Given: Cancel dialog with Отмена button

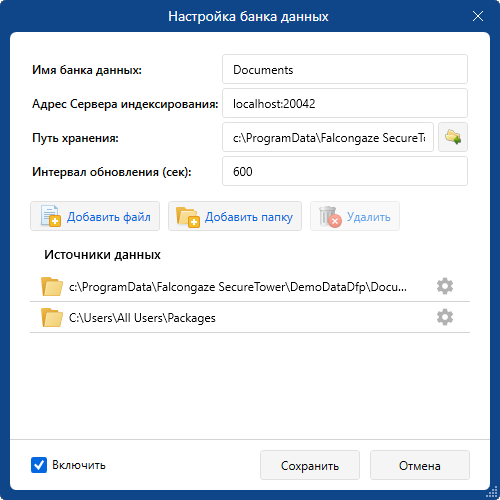Looking at the screenshot, I should (x=420, y=465).
